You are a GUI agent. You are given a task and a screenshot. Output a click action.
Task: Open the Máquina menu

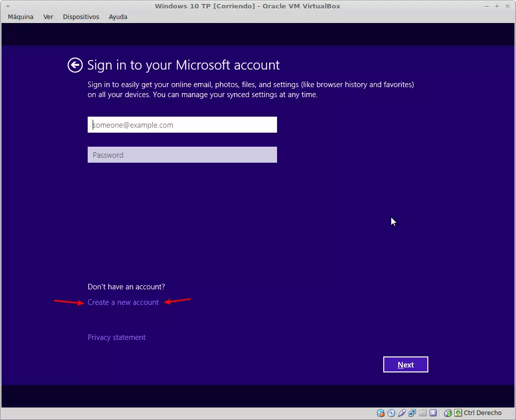pos(21,17)
